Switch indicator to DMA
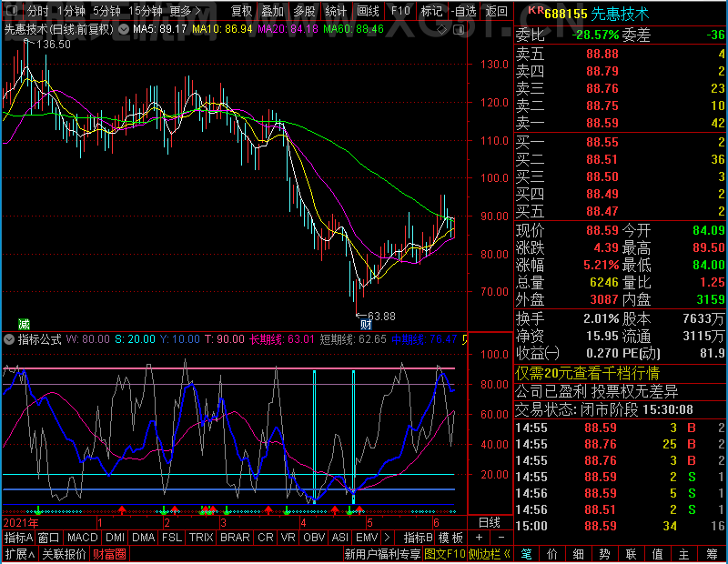The image size is (728, 564). (x=144, y=538)
